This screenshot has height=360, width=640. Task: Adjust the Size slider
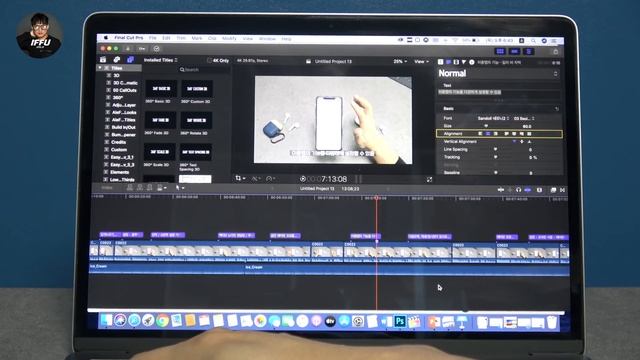(486, 126)
